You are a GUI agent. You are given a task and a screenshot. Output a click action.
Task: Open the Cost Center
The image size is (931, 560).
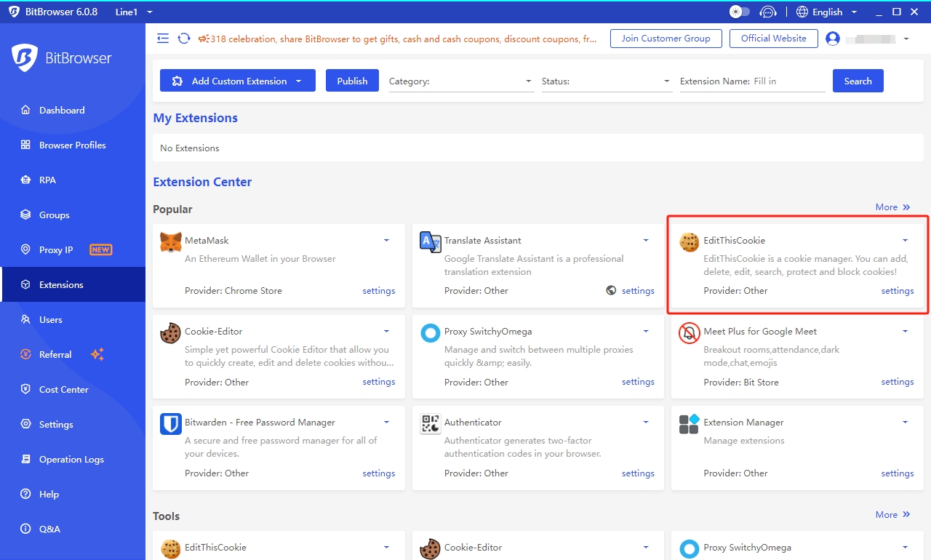pos(73,389)
